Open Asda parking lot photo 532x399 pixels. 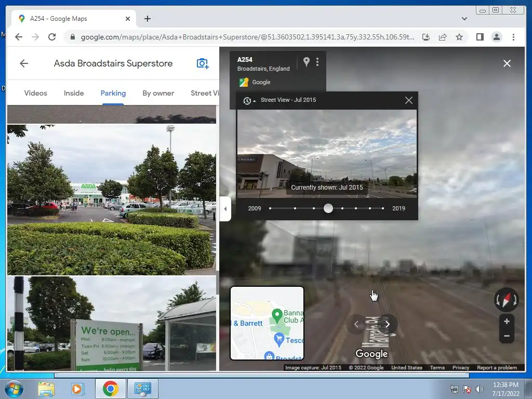pos(112,200)
